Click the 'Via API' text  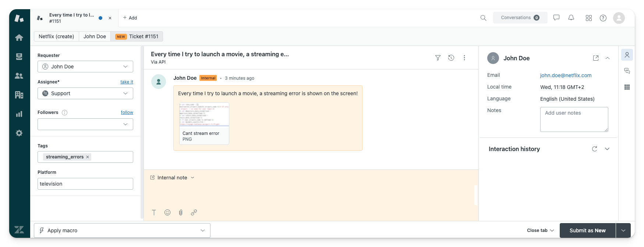158,62
